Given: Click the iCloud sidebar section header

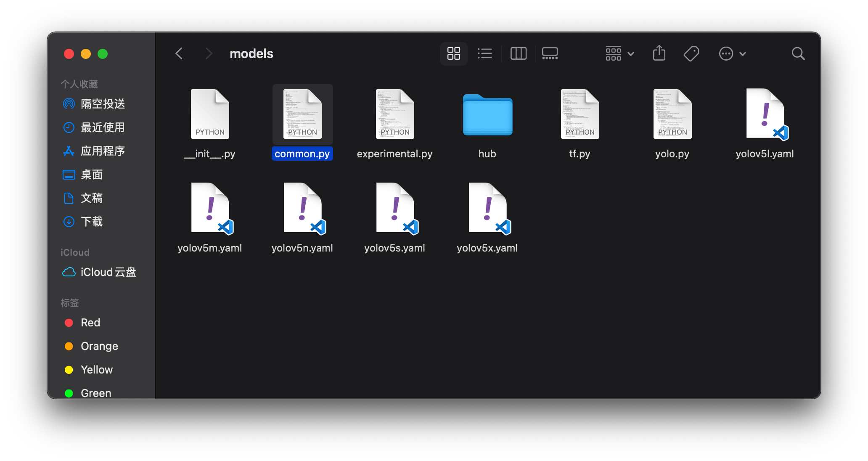Looking at the screenshot, I should [x=75, y=252].
